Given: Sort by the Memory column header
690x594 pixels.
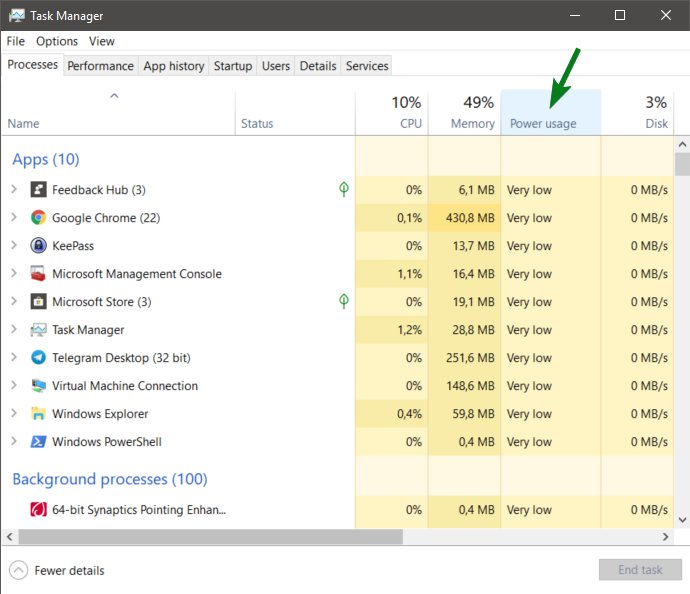Looking at the screenshot, I should pos(464,113).
